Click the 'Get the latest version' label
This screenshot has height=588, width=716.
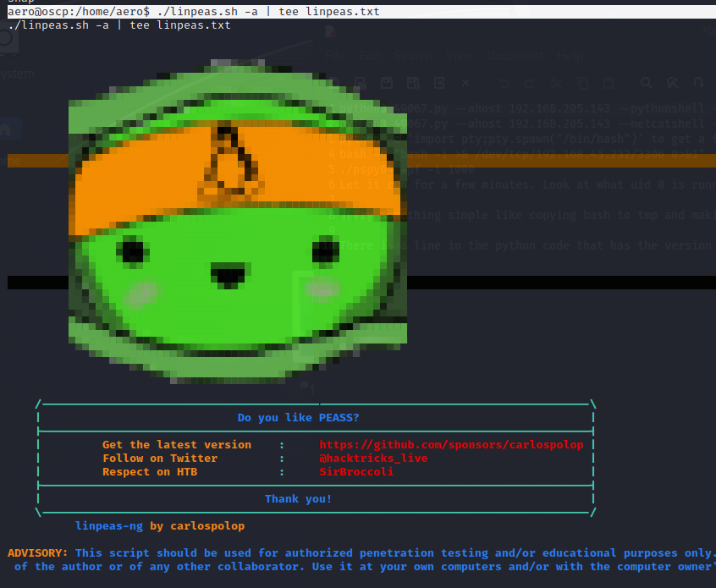click(177, 445)
